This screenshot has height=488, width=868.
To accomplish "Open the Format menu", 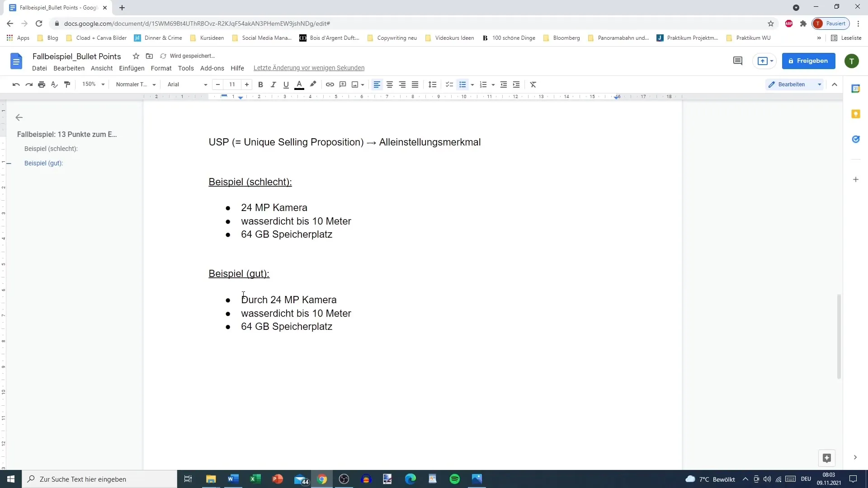I will (x=161, y=68).
